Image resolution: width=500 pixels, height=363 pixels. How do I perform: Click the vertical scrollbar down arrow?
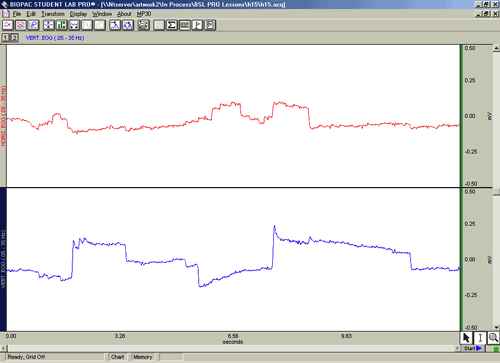pos(496,328)
